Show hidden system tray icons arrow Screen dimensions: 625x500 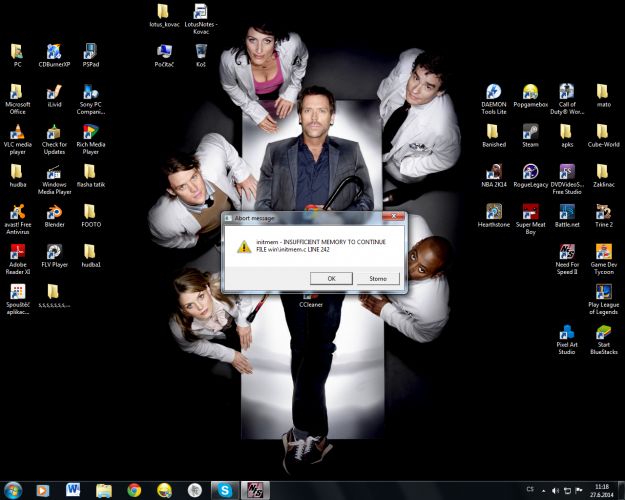pos(543,491)
